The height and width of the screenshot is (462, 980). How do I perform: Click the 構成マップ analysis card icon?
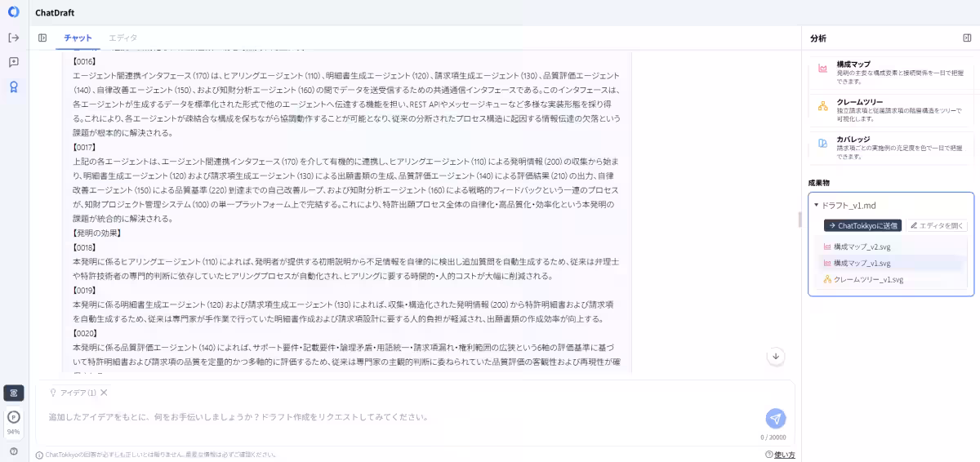tap(823, 69)
